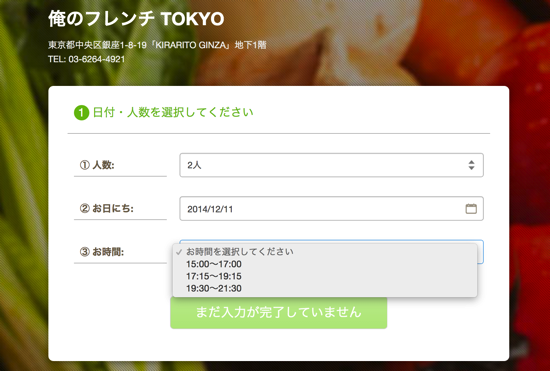The width and height of the screenshot is (550, 371).
Task: Open the 人数 dropdown showing 2人
Action: (331, 165)
